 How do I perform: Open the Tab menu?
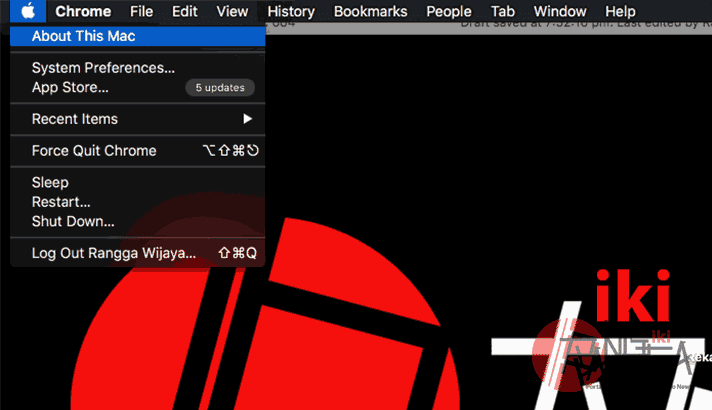pos(503,11)
